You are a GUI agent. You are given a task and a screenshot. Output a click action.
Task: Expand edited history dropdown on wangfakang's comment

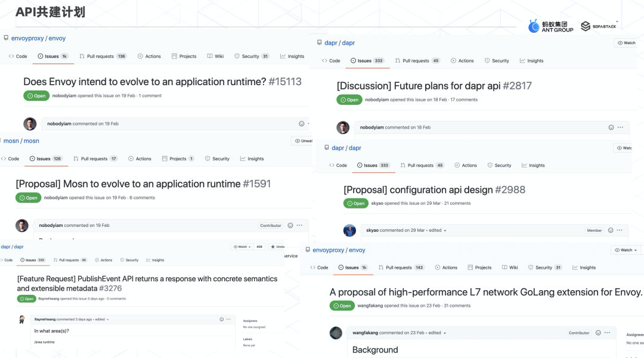(x=446, y=333)
